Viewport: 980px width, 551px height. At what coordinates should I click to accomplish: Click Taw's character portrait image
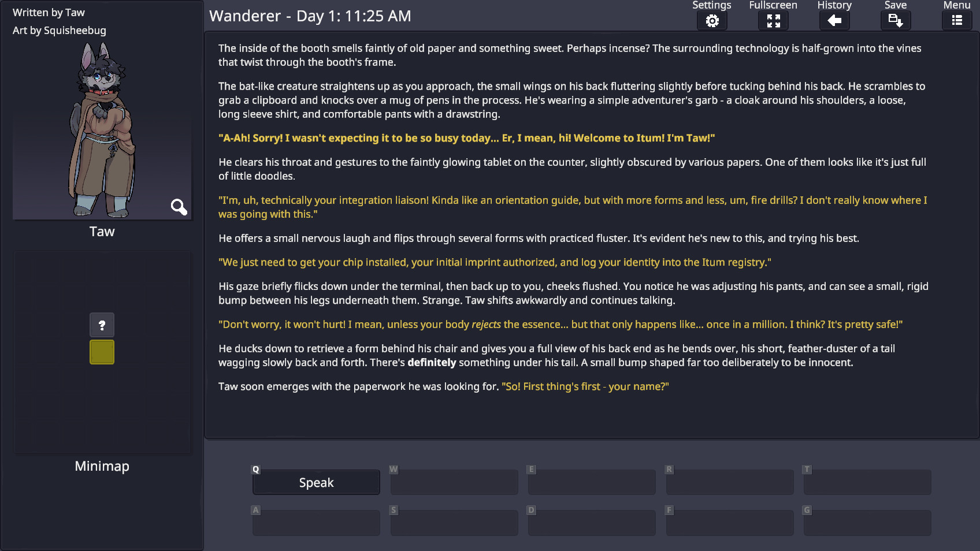102,130
